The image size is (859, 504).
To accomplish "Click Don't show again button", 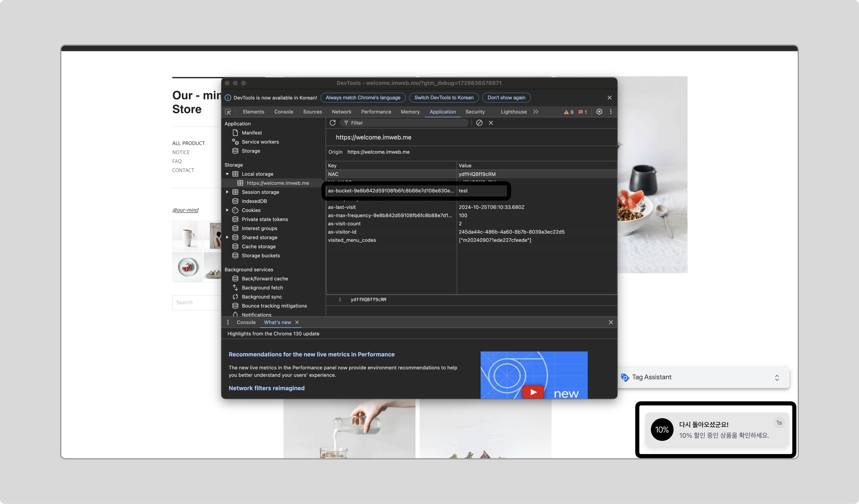I will point(506,98).
